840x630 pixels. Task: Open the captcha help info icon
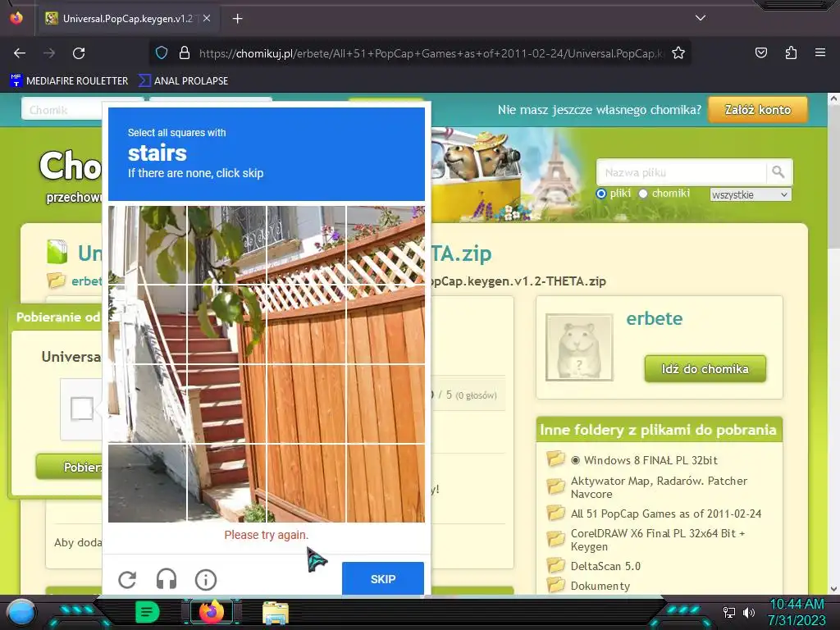206,579
